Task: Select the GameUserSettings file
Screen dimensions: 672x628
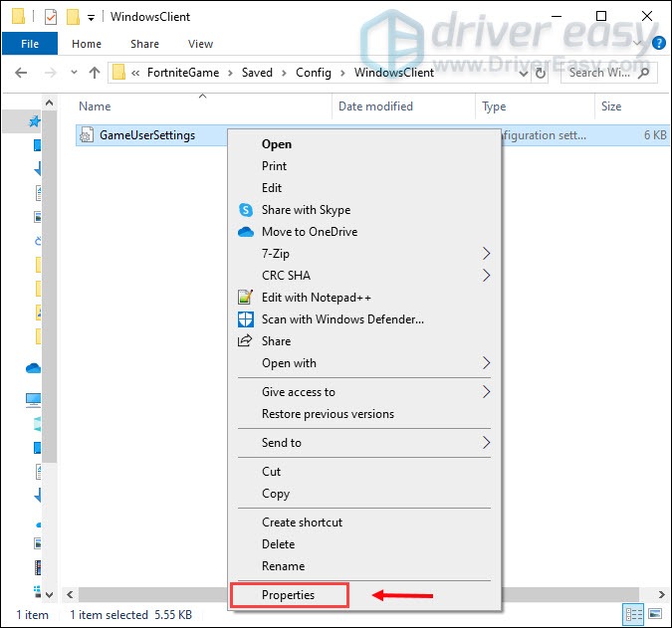Action: click(x=147, y=135)
